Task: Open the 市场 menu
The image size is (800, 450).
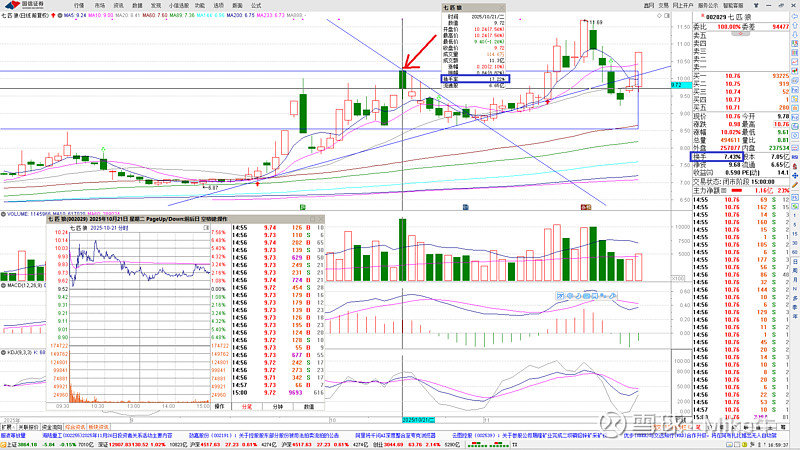Action: [99, 5]
